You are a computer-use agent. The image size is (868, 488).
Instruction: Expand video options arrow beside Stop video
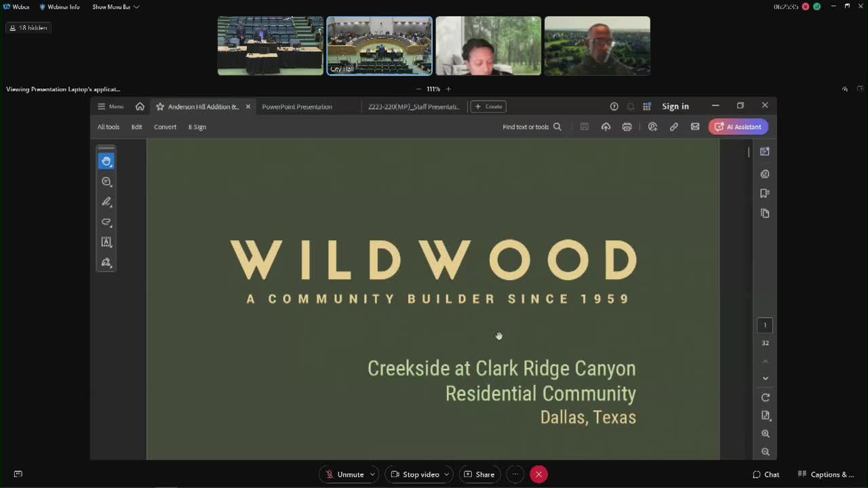click(446, 474)
